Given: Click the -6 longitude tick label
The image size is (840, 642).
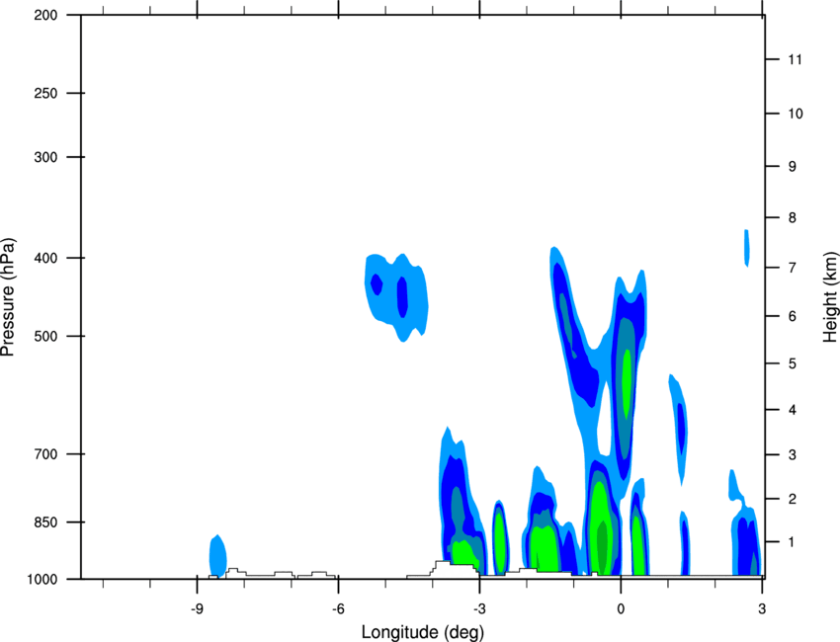Looking at the screenshot, I should click(x=338, y=608).
